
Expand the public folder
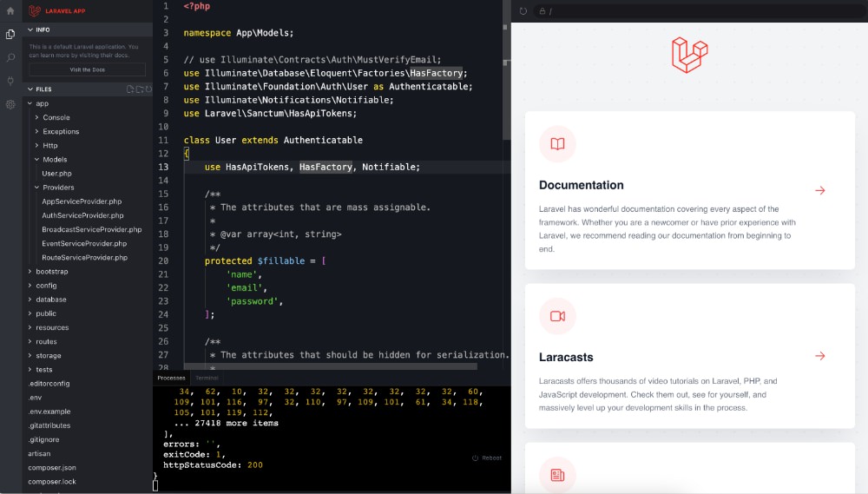[30, 313]
